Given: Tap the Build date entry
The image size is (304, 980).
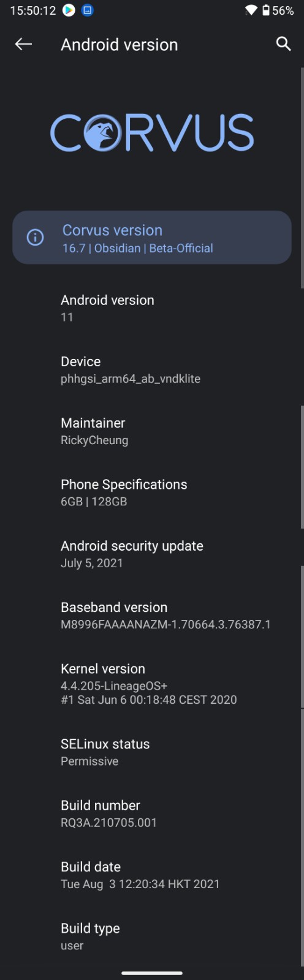Looking at the screenshot, I should point(152,875).
